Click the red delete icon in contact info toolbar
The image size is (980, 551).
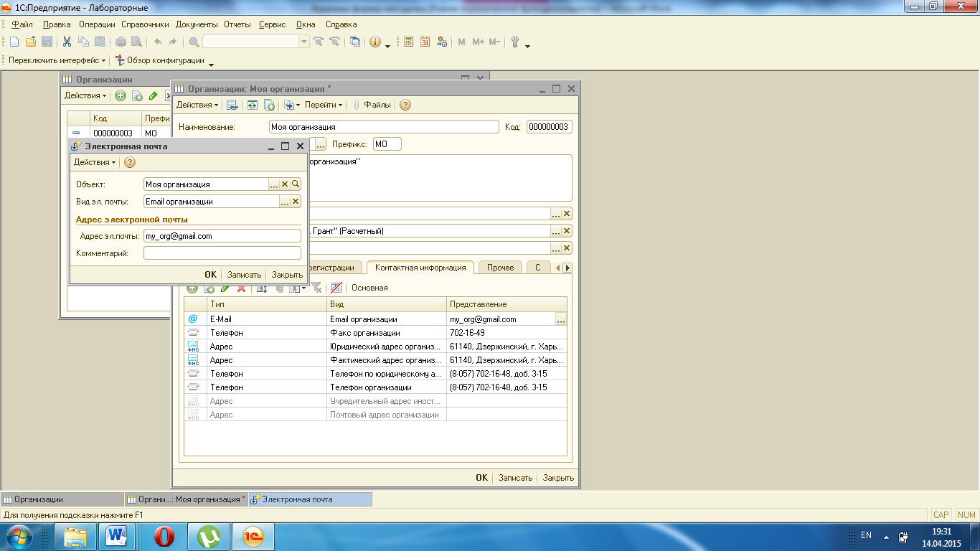[x=241, y=288]
